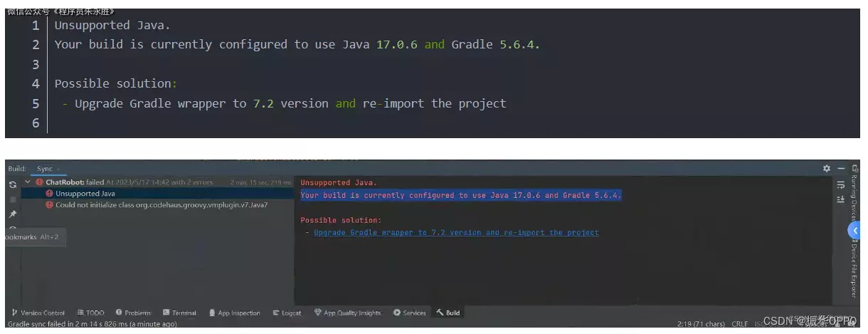Open Running Devices side panel

[854, 191]
